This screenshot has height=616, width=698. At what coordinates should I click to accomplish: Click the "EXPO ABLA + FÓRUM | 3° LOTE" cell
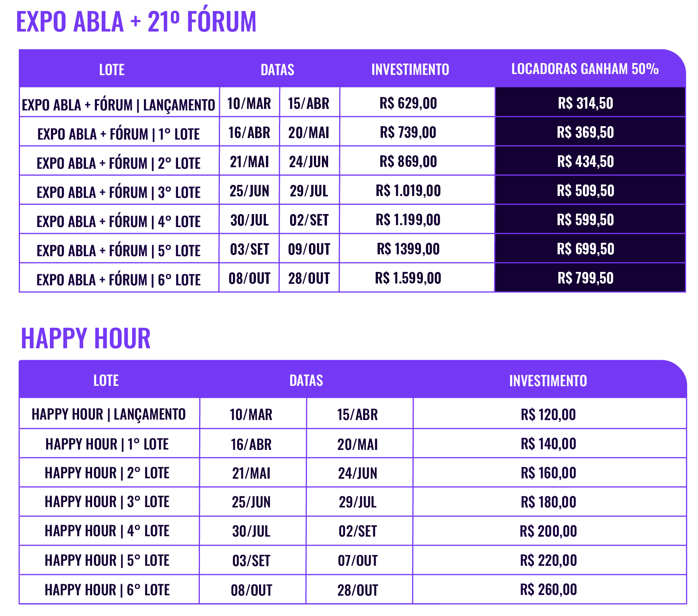pos(118,192)
